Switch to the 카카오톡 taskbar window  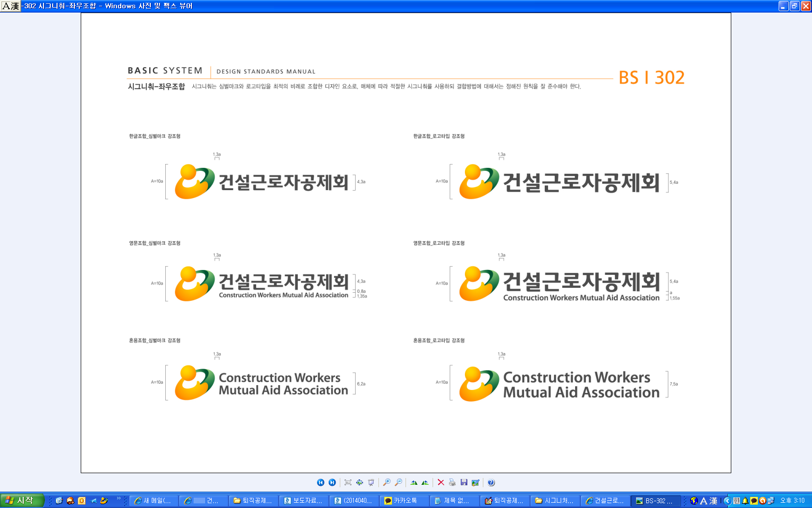[x=404, y=501]
